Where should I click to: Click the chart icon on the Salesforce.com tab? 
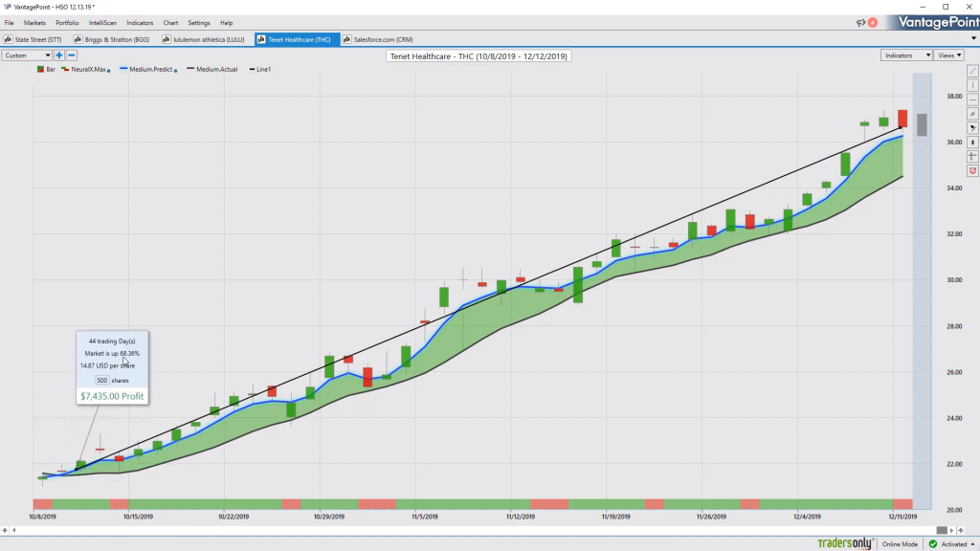(x=346, y=39)
